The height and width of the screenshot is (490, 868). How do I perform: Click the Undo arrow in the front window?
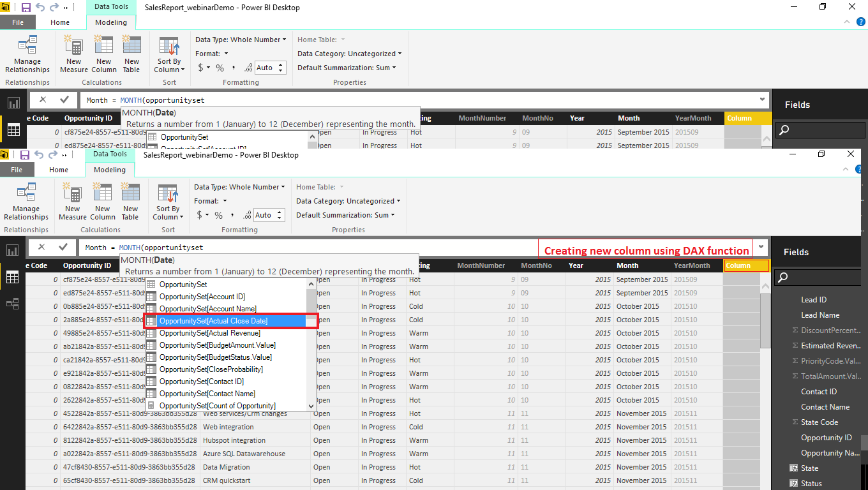click(39, 155)
